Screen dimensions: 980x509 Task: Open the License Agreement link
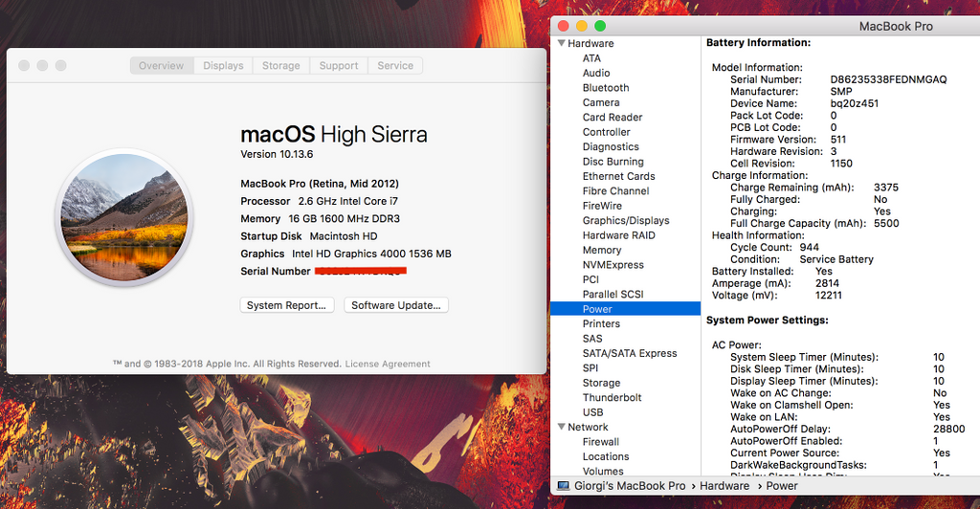click(388, 364)
